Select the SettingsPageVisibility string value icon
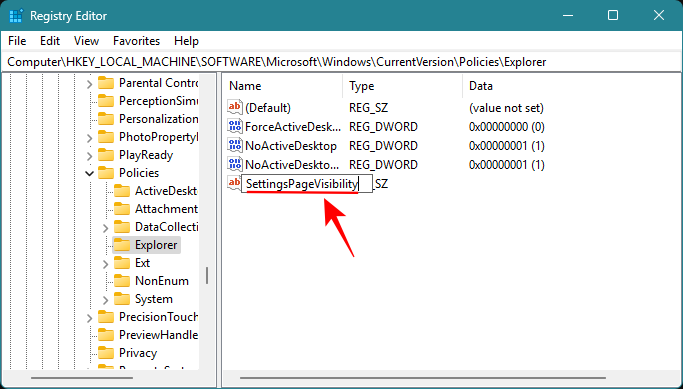The height and width of the screenshot is (389, 683). tap(234, 183)
